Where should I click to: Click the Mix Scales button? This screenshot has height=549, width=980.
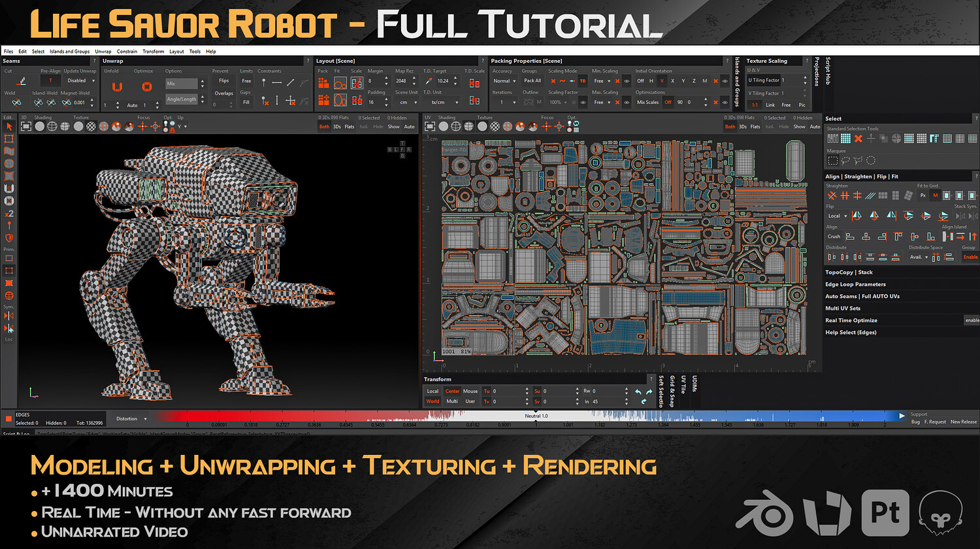tap(648, 102)
